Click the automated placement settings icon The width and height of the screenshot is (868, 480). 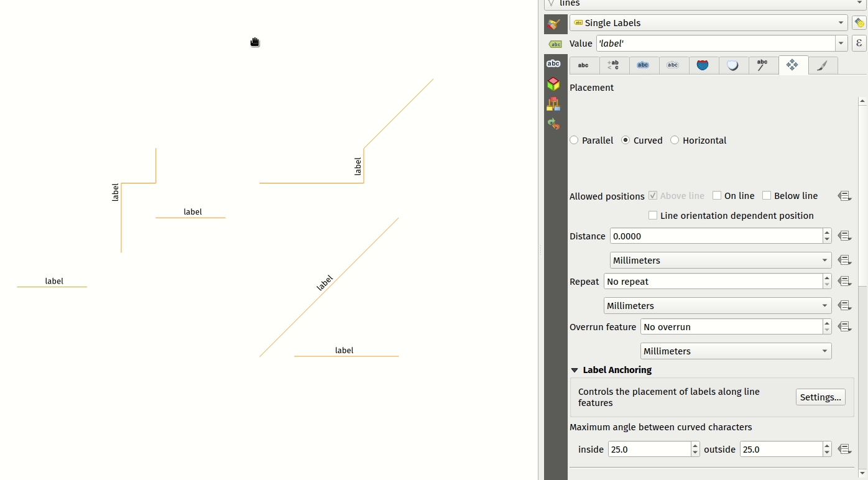859,23
